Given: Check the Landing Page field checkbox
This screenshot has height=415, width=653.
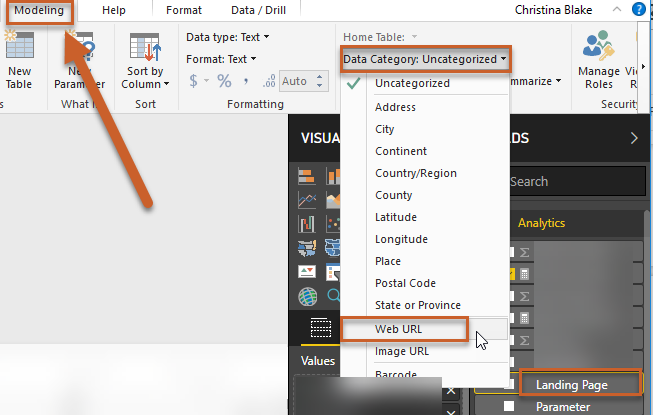Looking at the screenshot, I should tap(511, 385).
